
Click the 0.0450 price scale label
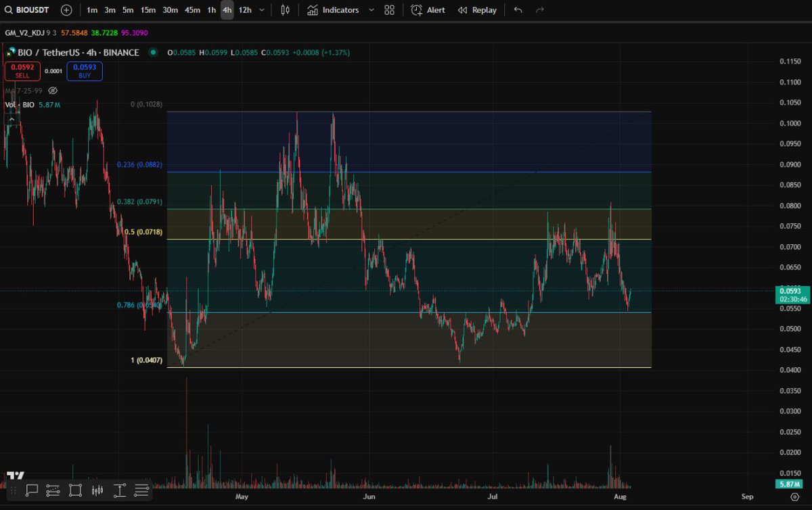pos(789,349)
